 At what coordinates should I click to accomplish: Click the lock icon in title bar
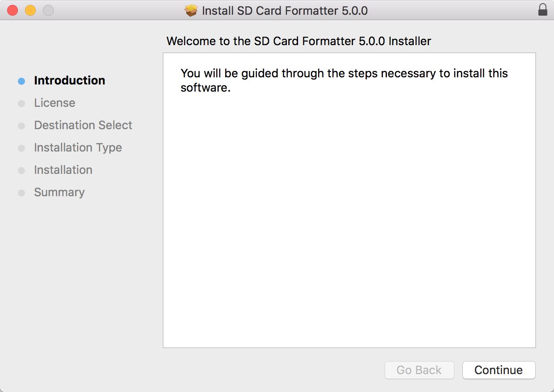(543, 10)
